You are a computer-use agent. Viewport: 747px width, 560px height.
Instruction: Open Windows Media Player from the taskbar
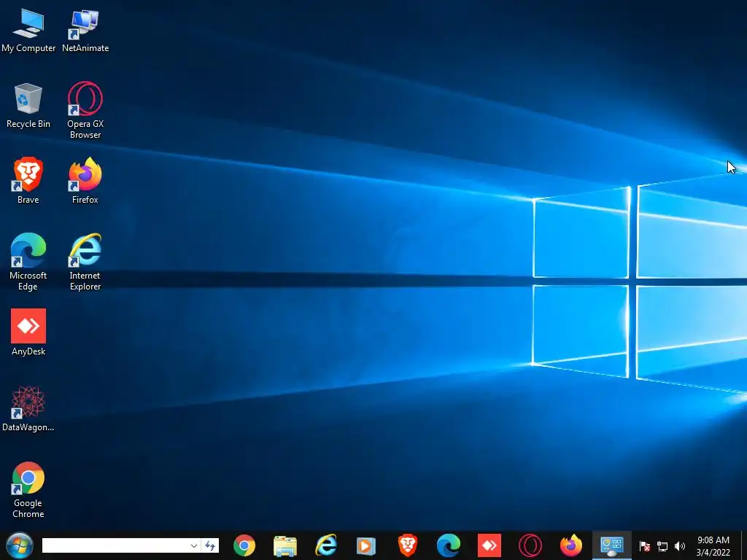point(366,545)
